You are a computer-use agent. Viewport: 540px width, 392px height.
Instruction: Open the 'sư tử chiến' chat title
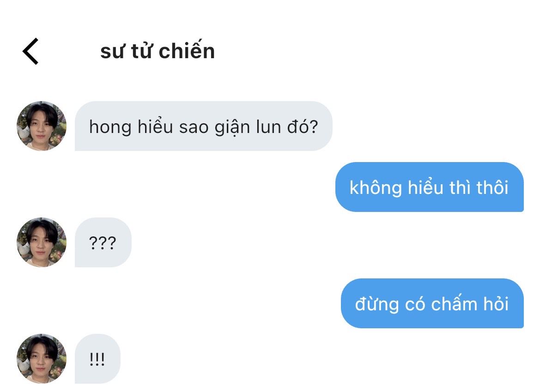coord(158,51)
